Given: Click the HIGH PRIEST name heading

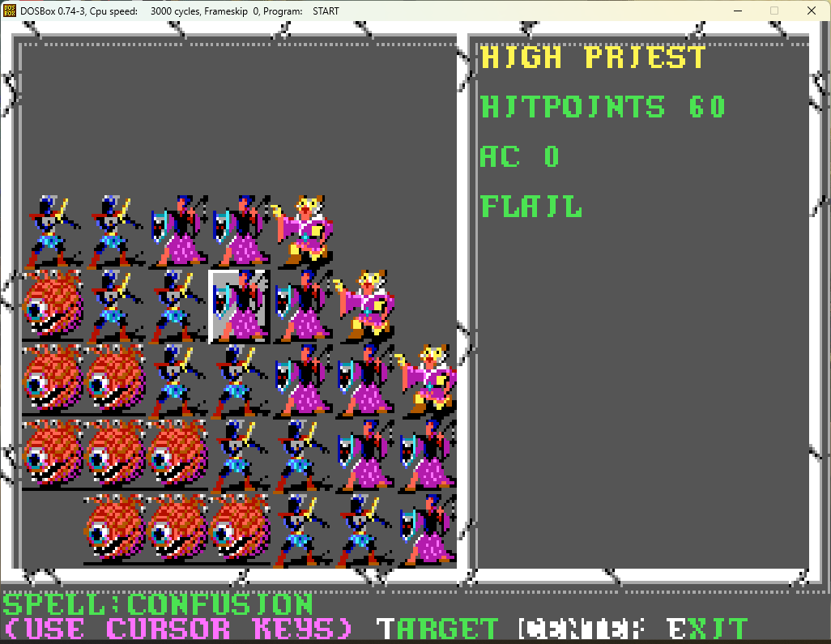Looking at the screenshot, I should tap(593, 57).
